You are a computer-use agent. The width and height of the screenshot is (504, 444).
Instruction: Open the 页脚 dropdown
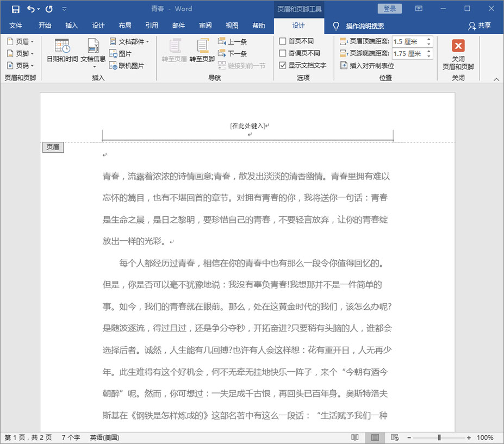point(21,53)
